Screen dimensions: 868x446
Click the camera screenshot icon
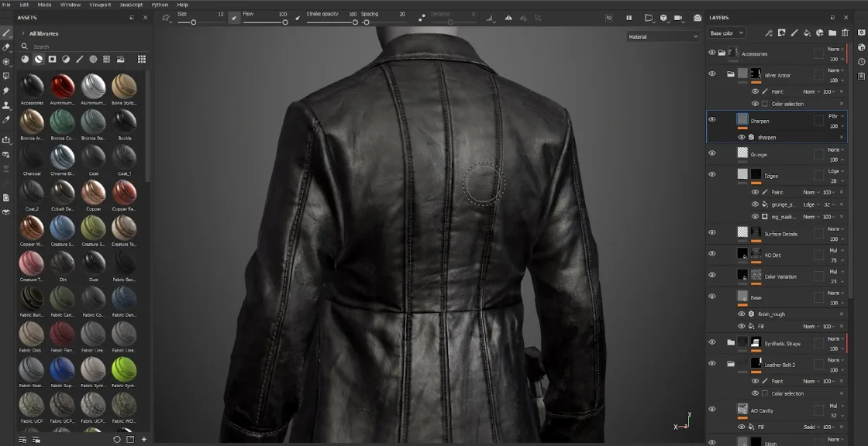[x=697, y=19]
